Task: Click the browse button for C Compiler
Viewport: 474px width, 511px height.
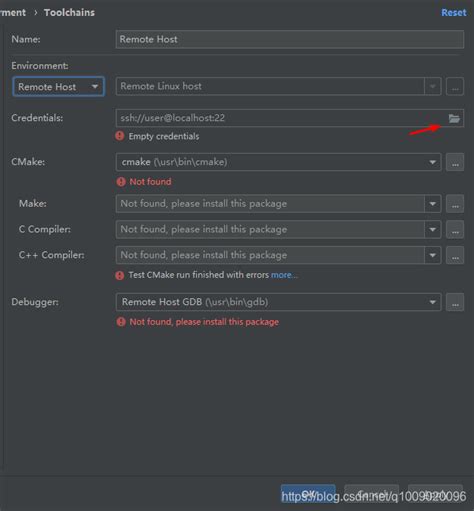Action: (x=455, y=230)
